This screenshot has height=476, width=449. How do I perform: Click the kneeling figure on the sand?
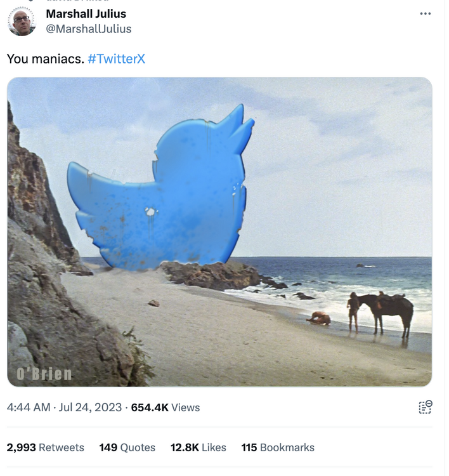pyautogui.click(x=319, y=319)
